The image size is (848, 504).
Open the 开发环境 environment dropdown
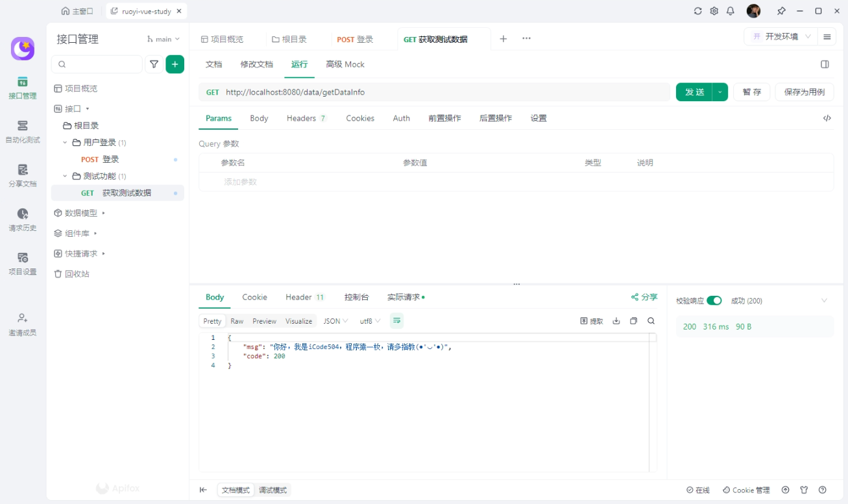[781, 37]
